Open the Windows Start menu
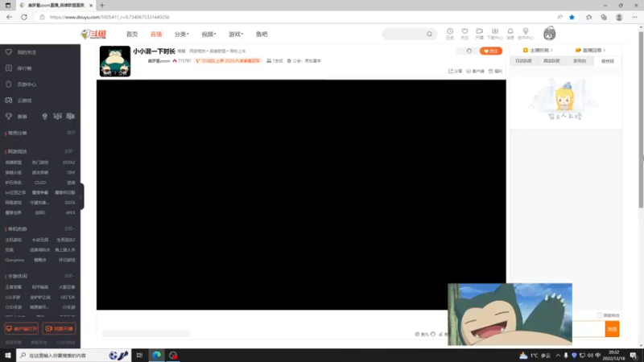This screenshot has height=362, width=644. point(8,355)
